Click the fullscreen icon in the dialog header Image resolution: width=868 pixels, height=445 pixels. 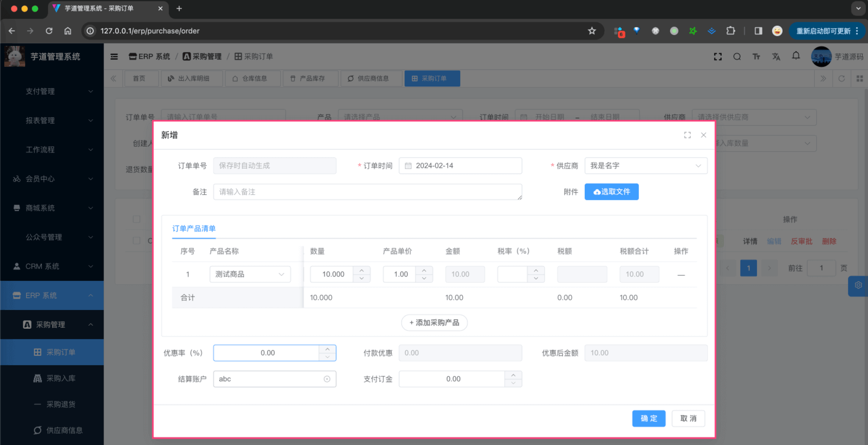pyautogui.click(x=687, y=135)
